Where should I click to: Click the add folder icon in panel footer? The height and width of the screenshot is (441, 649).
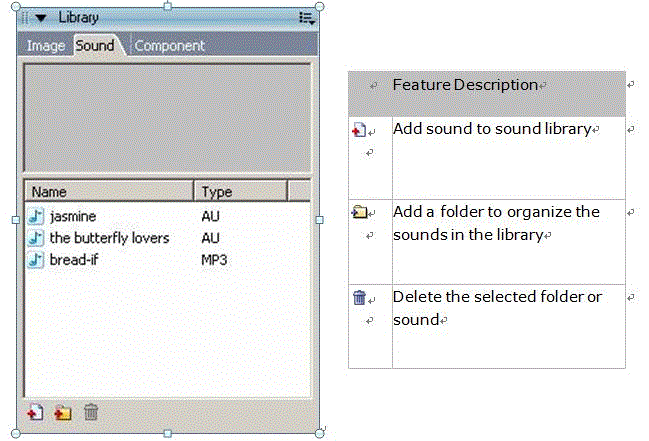click(63, 413)
